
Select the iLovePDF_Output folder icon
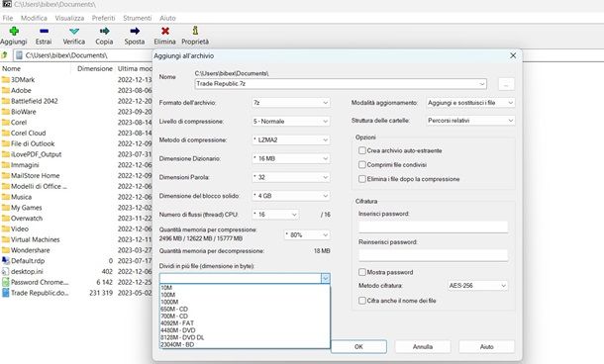coord(5,154)
